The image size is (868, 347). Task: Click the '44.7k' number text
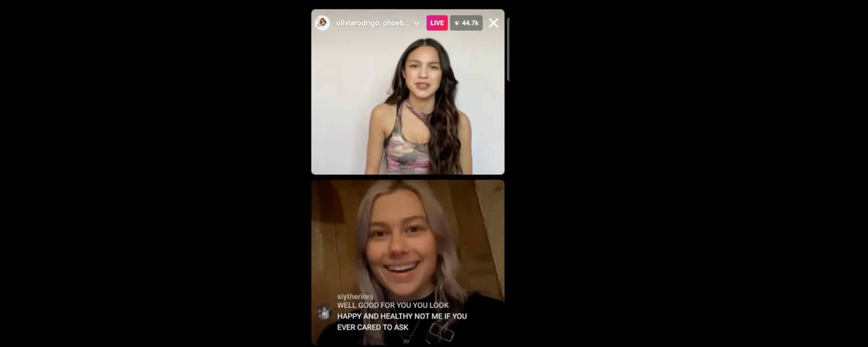coord(470,23)
